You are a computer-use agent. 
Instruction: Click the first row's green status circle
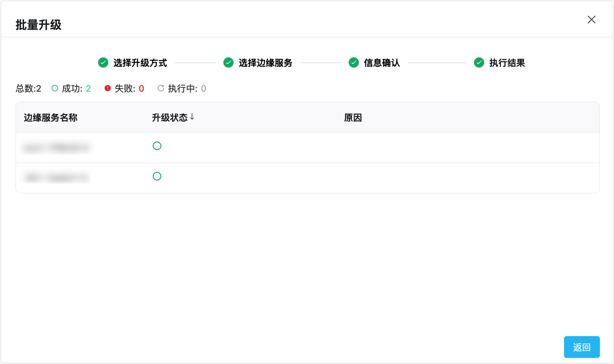[157, 146]
